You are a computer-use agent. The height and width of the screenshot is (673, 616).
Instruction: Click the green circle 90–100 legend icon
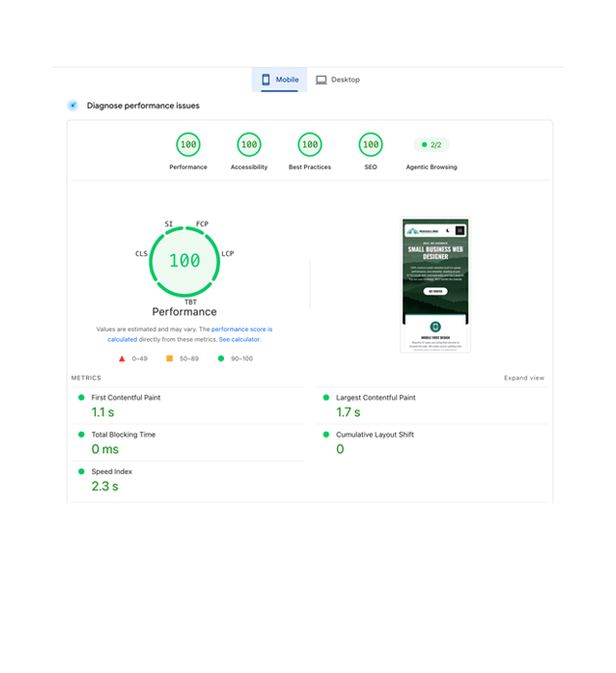click(221, 358)
